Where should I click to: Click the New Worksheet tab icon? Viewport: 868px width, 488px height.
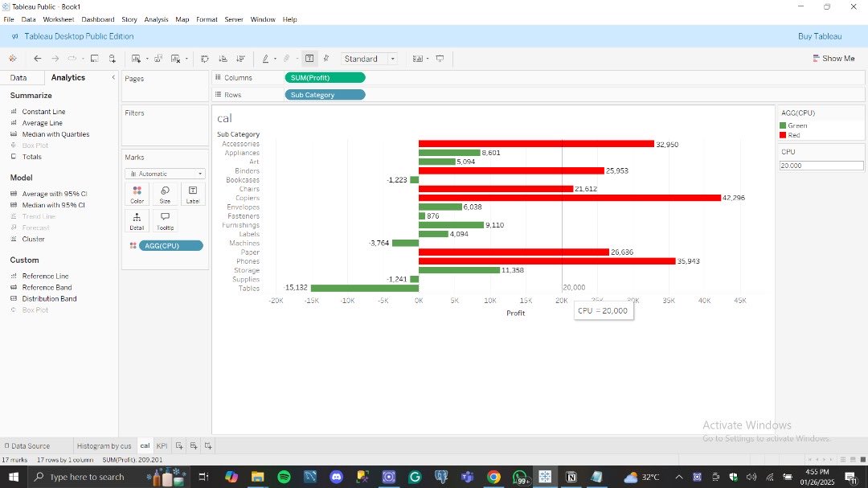pos(179,445)
